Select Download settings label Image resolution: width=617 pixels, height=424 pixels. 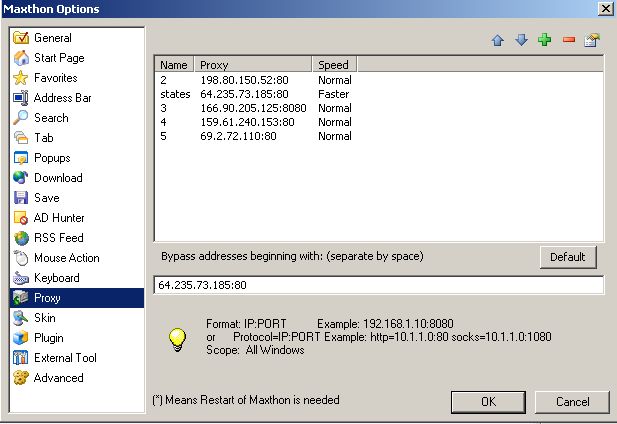(x=58, y=178)
